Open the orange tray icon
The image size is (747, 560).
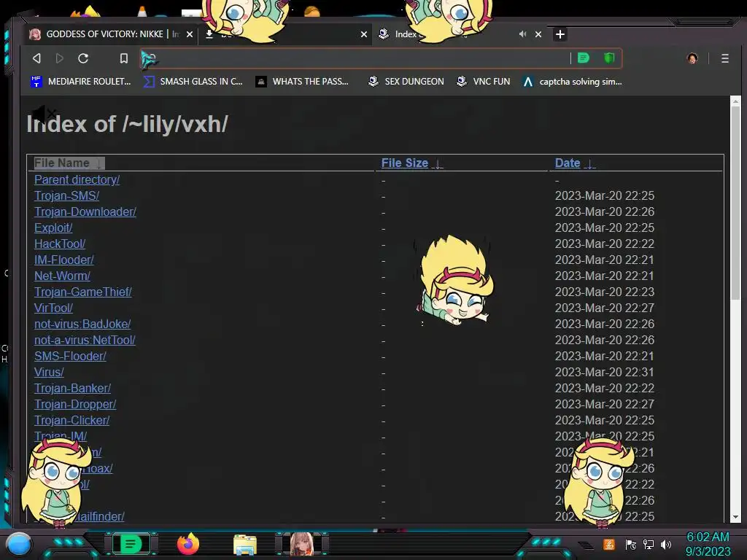(x=609, y=544)
